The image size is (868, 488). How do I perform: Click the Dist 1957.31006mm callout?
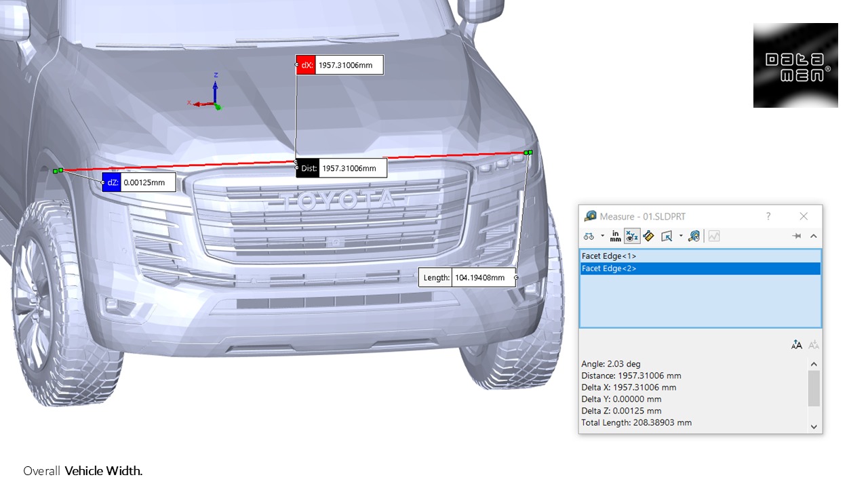[x=341, y=168]
